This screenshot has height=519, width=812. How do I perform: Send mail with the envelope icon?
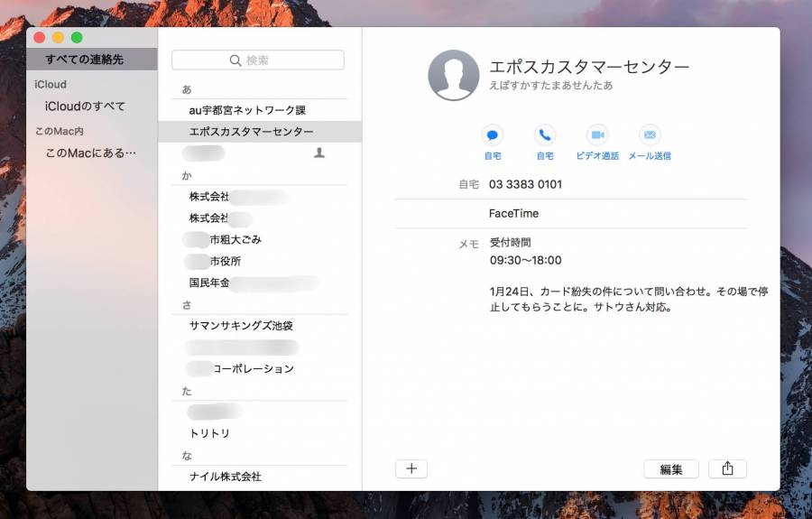[650, 135]
